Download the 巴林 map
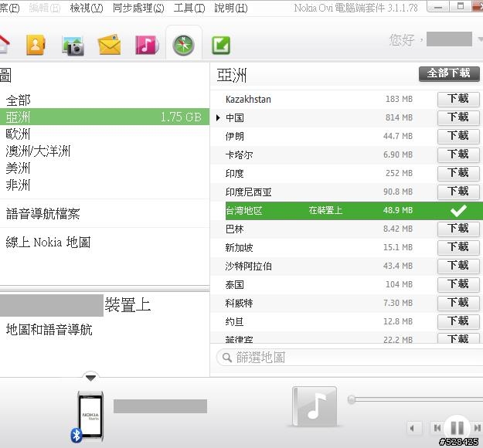 point(458,229)
